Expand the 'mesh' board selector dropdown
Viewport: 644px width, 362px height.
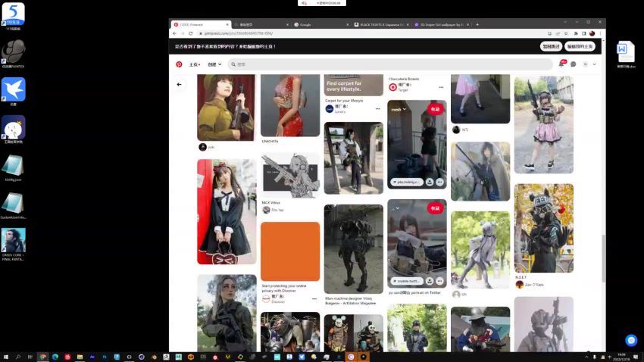pyautogui.click(x=398, y=109)
